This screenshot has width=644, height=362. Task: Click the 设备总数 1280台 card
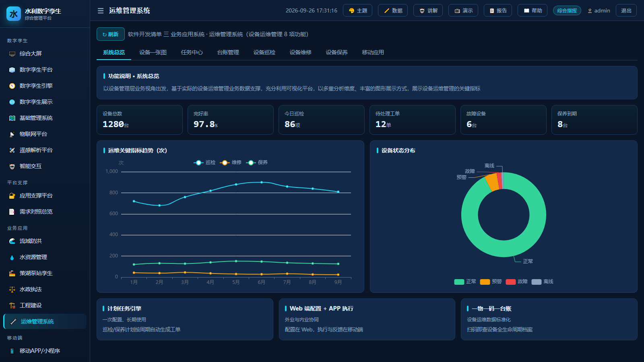[140, 120]
